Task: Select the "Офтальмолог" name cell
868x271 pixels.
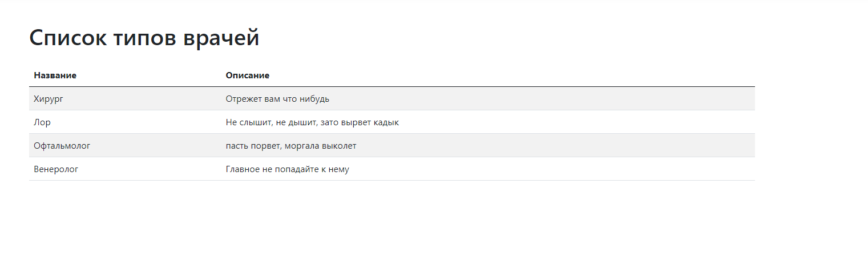Action: click(x=62, y=146)
